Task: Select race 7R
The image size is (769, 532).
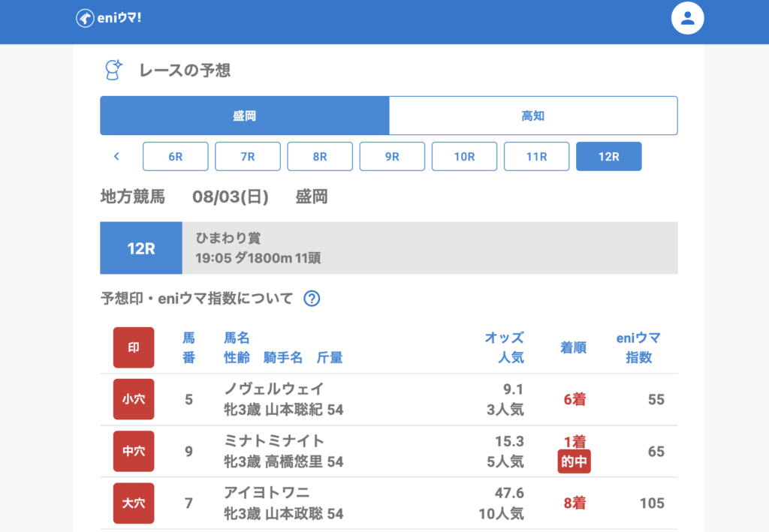Action: 248,157
